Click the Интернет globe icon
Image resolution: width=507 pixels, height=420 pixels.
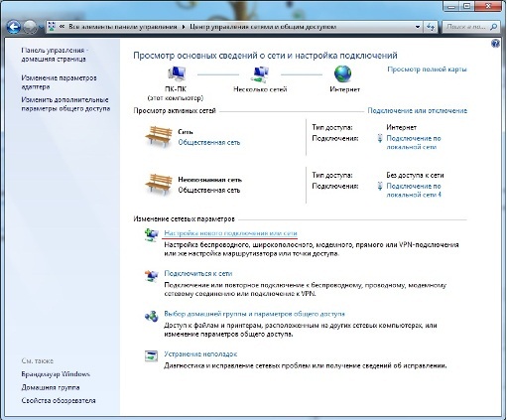343,73
